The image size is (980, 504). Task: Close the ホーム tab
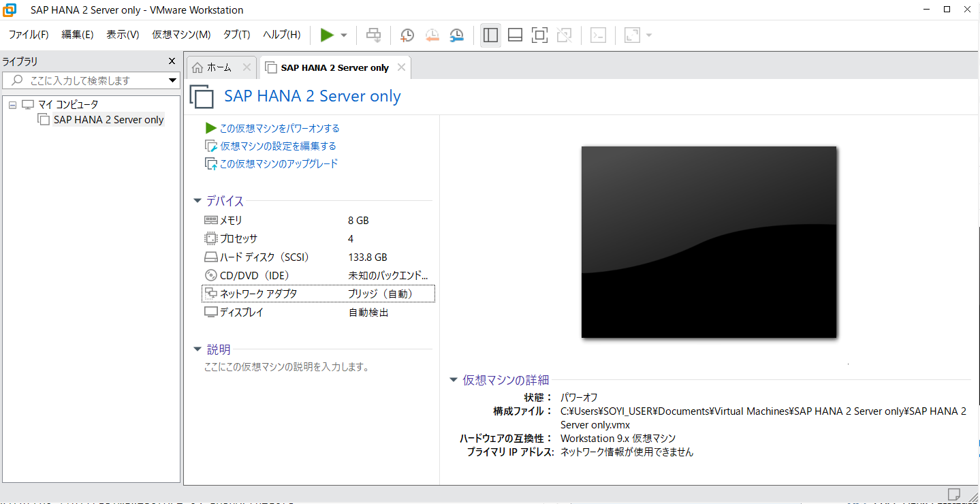pos(247,67)
